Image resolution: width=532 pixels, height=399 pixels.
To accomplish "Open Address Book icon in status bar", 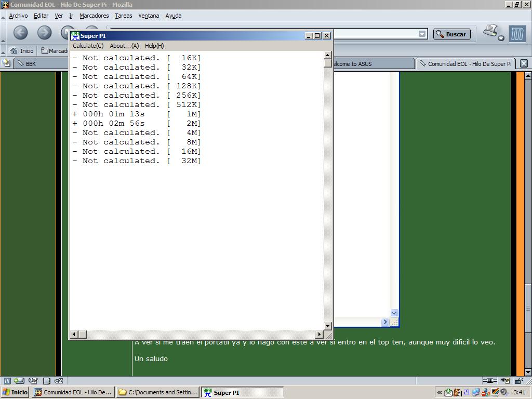I will tap(46, 381).
